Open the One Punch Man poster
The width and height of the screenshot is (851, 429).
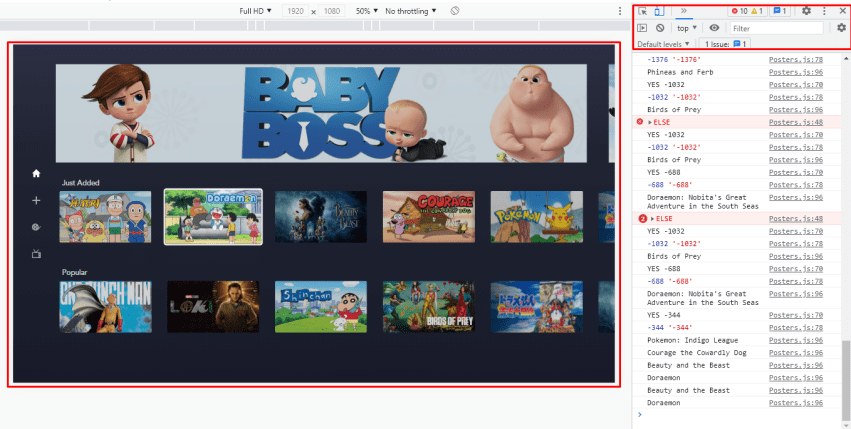[105, 307]
